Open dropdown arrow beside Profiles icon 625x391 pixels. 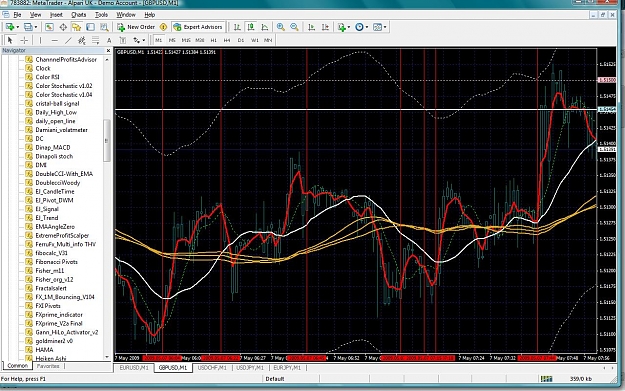36,27
